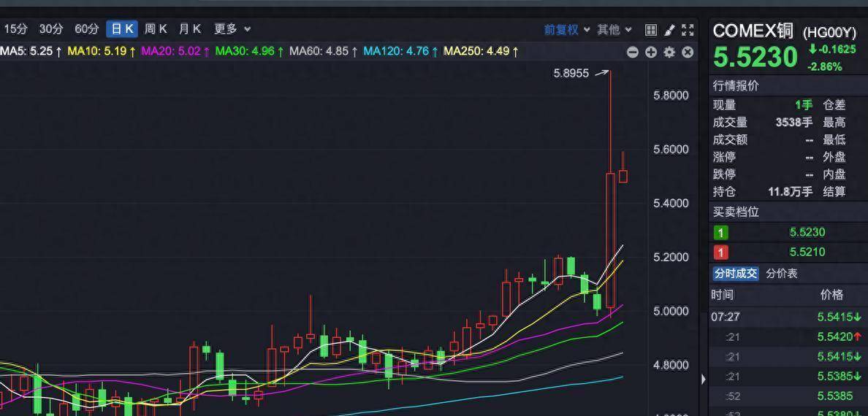Click the tall red surge candlestick
The width and height of the screenshot is (868, 416).
tap(611, 240)
